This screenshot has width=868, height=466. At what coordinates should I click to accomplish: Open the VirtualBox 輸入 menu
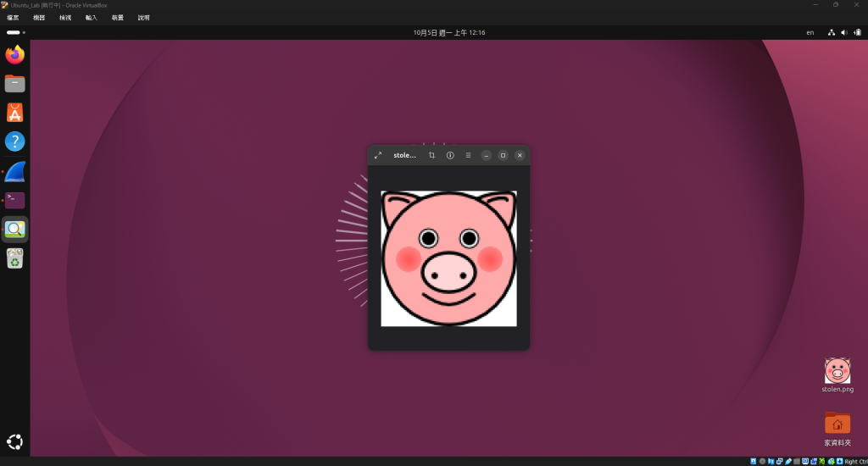[x=92, y=18]
